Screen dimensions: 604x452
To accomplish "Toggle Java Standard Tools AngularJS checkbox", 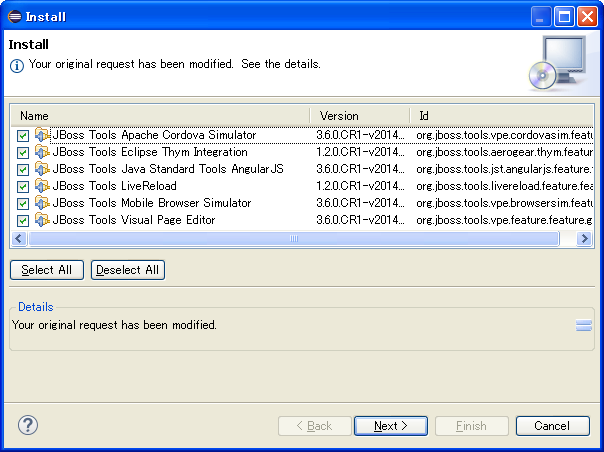I will (23, 170).
